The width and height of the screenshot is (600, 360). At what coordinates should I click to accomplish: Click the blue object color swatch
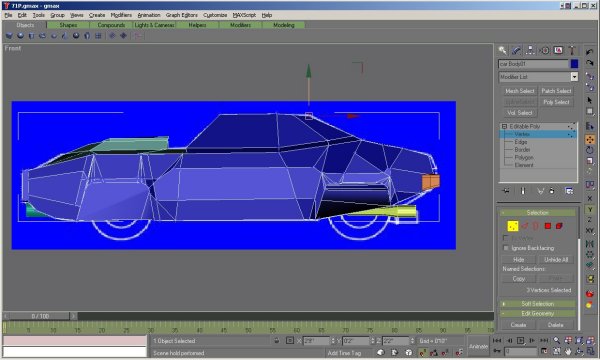point(574,64)
